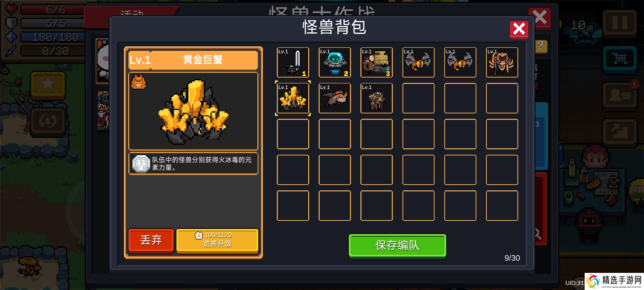Save the team with 保存编队
Screen dimensions: 644x290
coord(397,246)
